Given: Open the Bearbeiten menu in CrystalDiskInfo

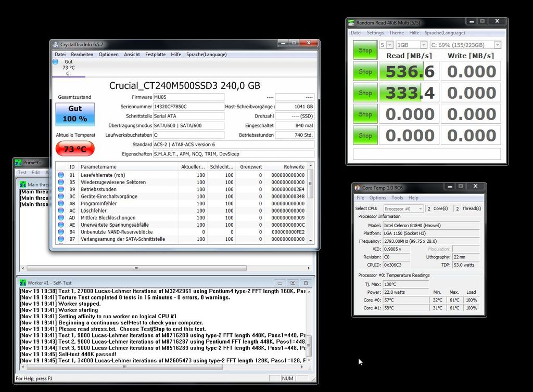Looking at the screenshot, I should click(x=82, y=54).
